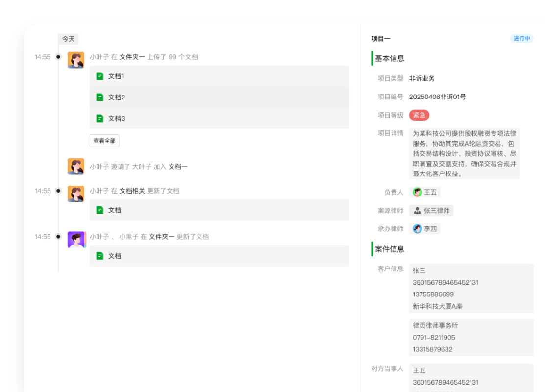Screen dimensions: 545x392
Task: Click the 律页律师事务所 firm name
Action: [435, 326]
